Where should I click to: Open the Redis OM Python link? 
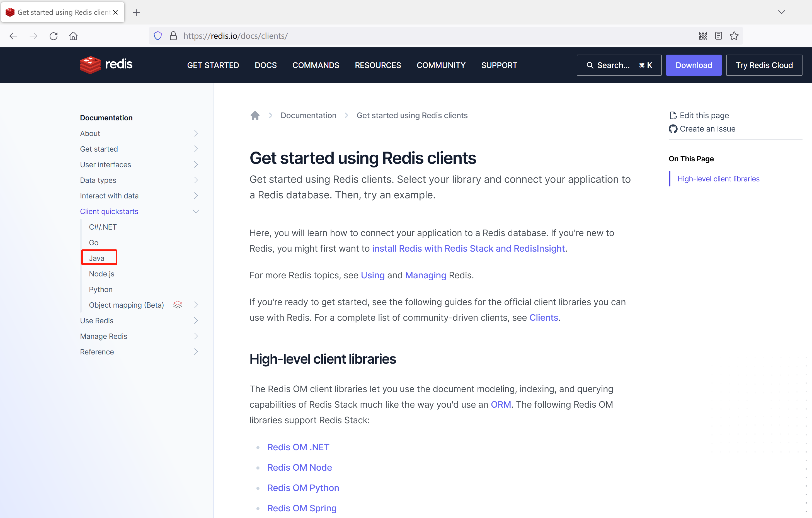point(303,488)
